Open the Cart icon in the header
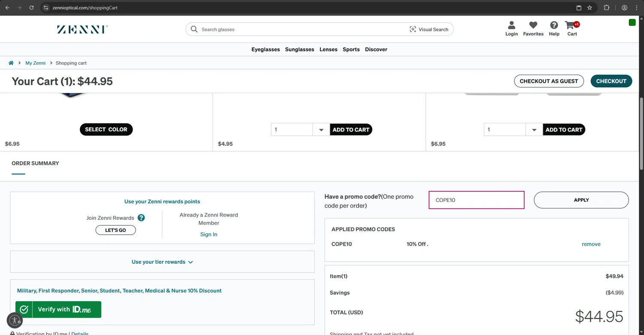644x335 pixels. [572, 29]
